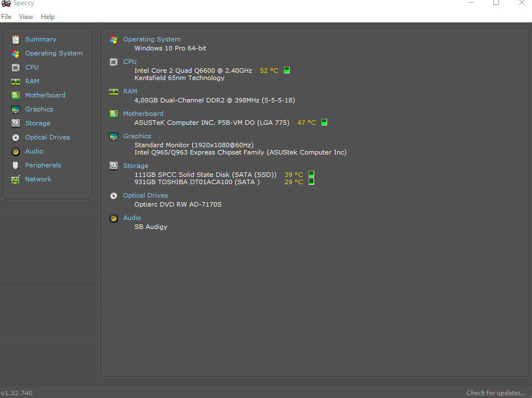Click the Storage heading link in summary
Viewport: 532px width, 398px height.
click(x=136, y=166)
